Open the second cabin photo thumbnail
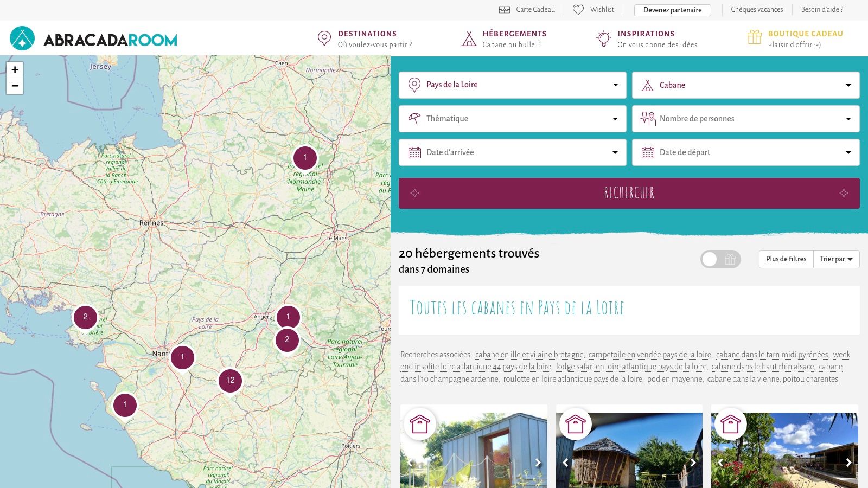Screen dimensions: 868x488 (629, 450)
